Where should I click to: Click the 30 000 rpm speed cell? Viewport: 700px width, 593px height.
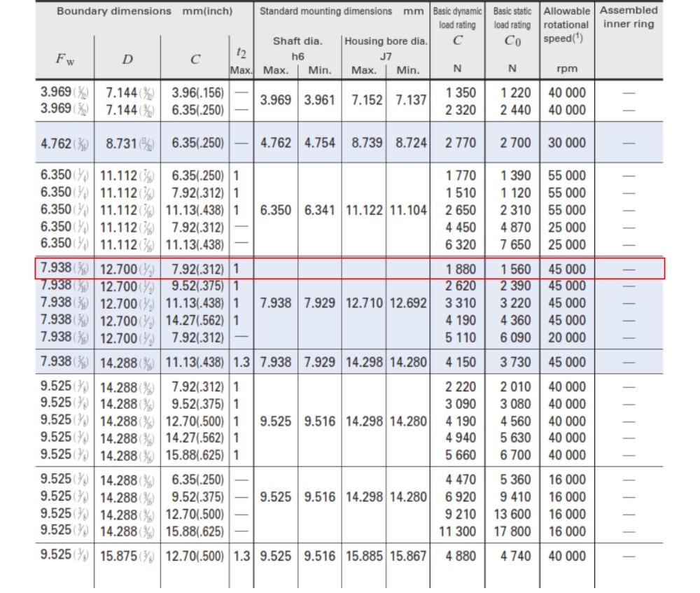point(567,143)
